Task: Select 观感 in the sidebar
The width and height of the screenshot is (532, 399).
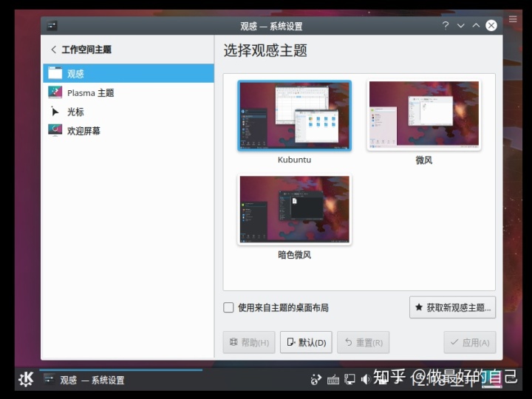Action: coord(129,73)
